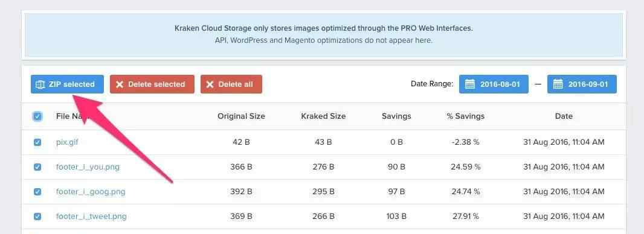
Task: Sort by the Original Size column
Action: [241, 116]
